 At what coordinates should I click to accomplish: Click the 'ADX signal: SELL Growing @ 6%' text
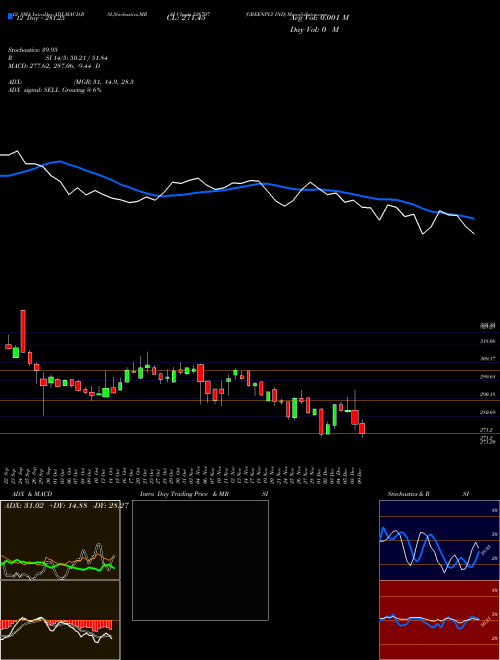point(55,90)
